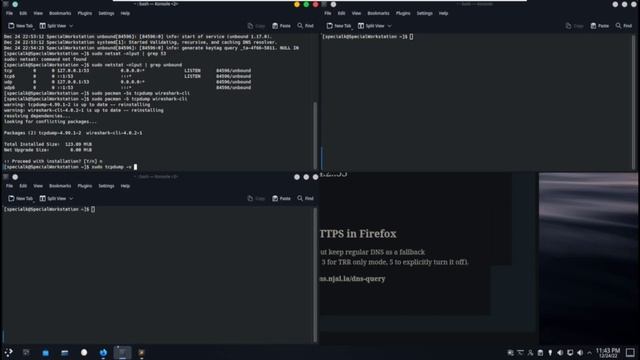Open Plugins menu in top-right Konsole
The height and width of the screenshot is (360, 640).
(403, 13)
